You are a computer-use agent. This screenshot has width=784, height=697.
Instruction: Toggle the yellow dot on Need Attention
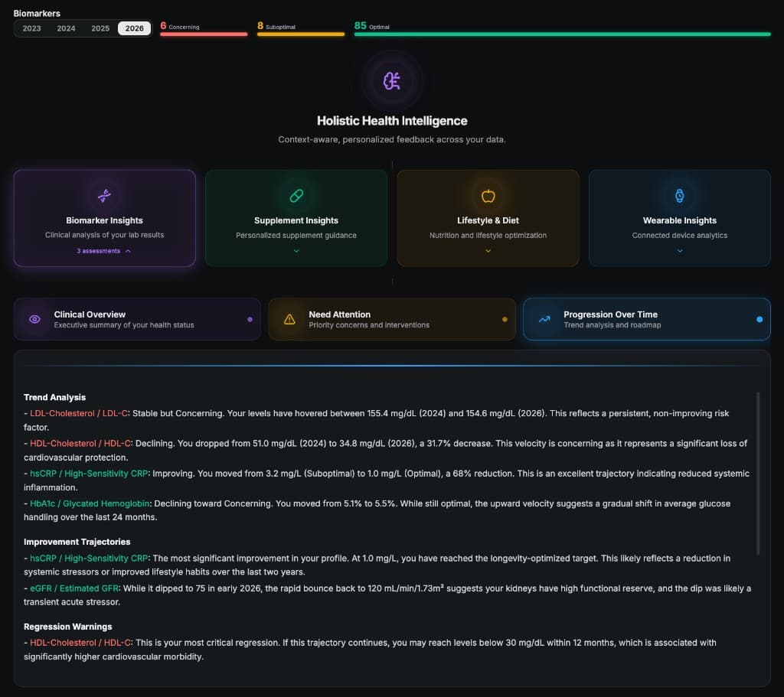pyautogui.click(x=504, y=319)
